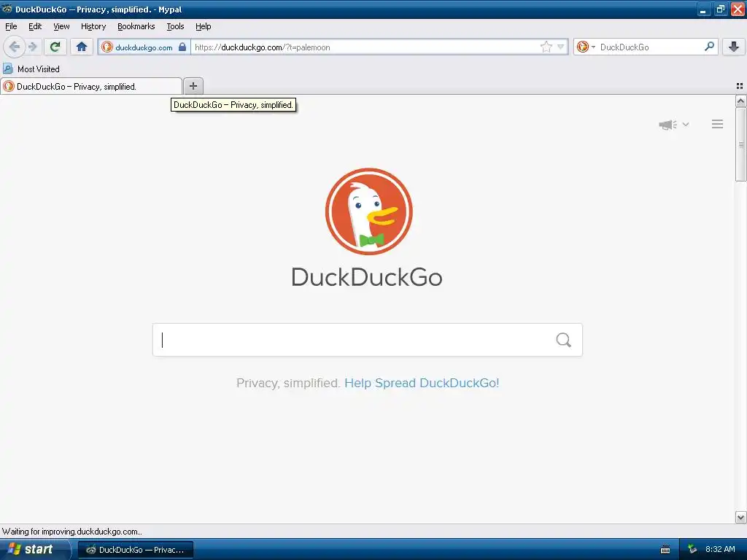Click the DuckDuckGo duck logo
This screenshot has width=747, height=560.
368,211
